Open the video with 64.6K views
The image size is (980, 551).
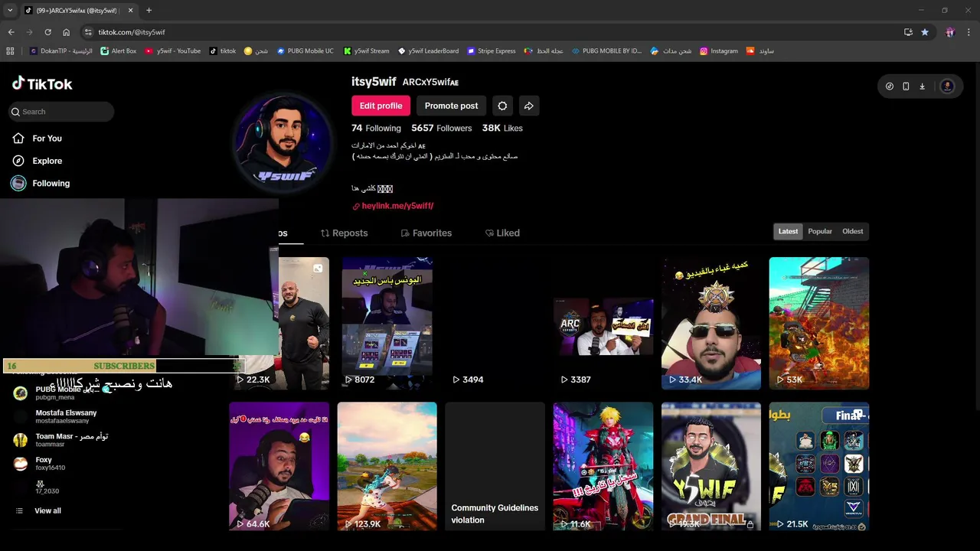[279, 466]
